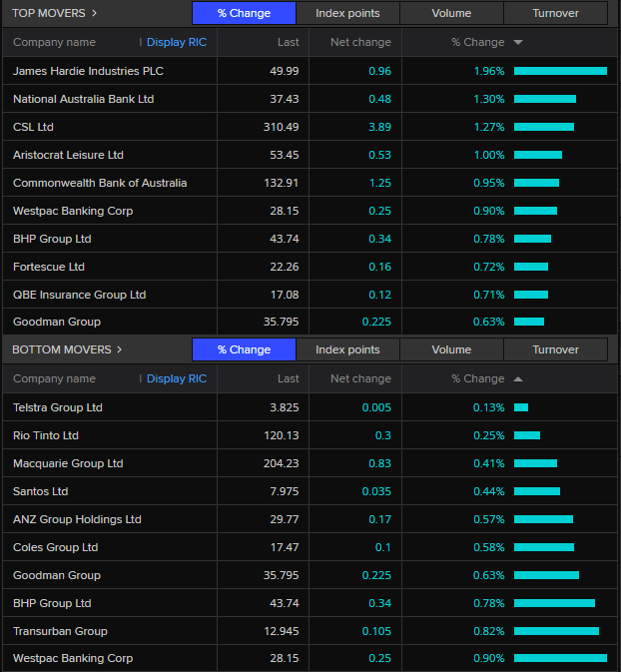Screen dimensions: 621x672
Task: Open Macquarie Group Ltd row
Action: click(310, 463)
